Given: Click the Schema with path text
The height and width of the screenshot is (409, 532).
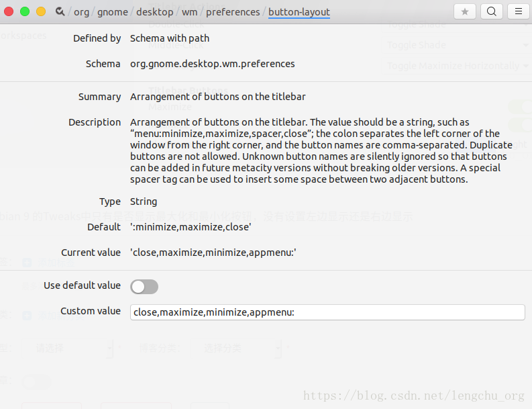Looking at the screenshot, I should pos(170,38).
